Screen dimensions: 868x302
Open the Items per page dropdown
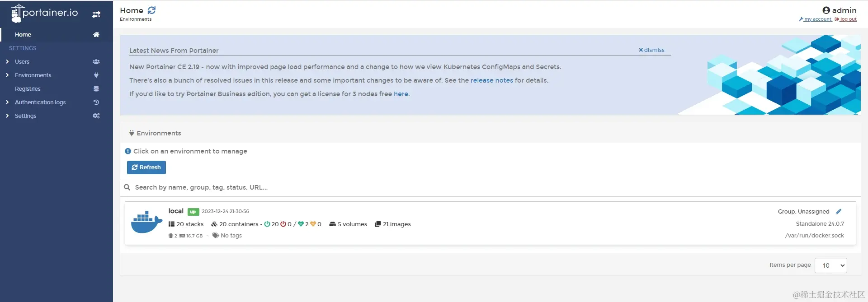pyautogui.click(x=831, y=265)
